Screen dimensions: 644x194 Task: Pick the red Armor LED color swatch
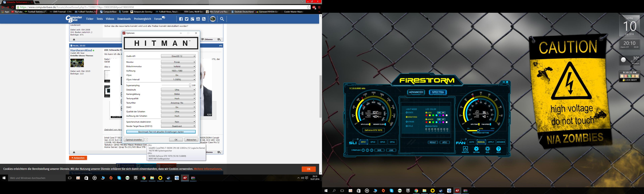point(426,122)
